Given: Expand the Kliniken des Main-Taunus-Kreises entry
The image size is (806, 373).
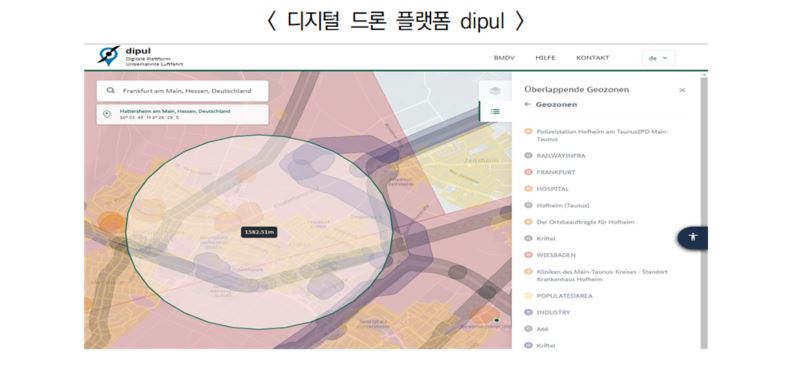Looking at the screenshot, I should (596, 275).
